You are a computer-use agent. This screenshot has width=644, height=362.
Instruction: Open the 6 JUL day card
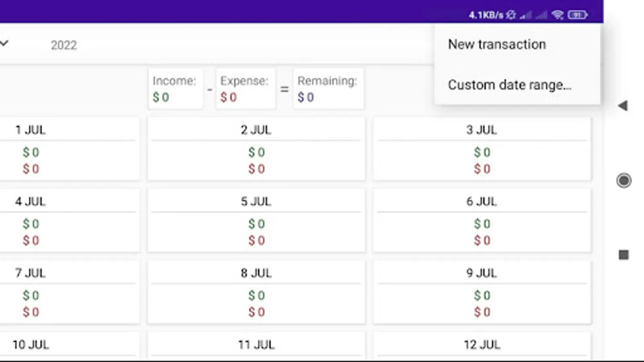click(482, 220)
